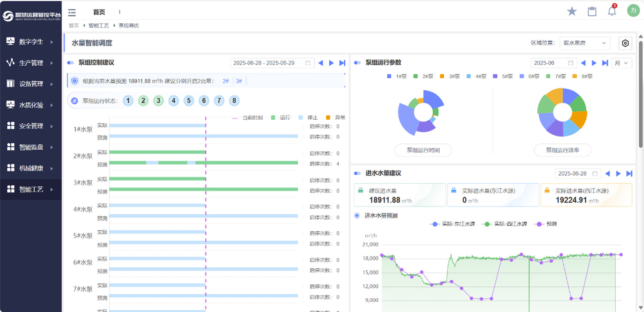Screen dimensions: 644x312
Task: Toggle the 异常 orange legend swatch
Action: [328, 118]
